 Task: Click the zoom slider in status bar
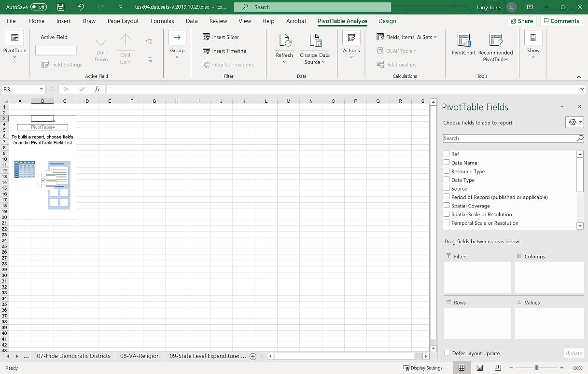tap(536, 368)
